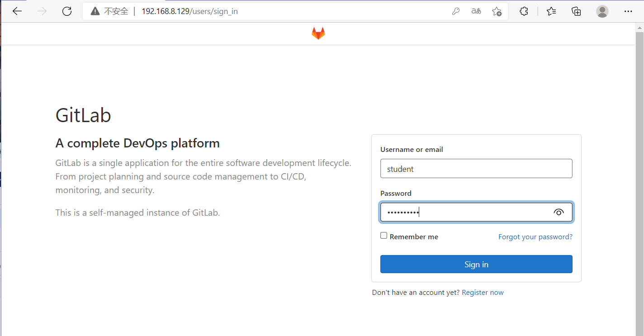Open the Favorites list icon
This screenshot has width=644, height=336.
[551, 11]
